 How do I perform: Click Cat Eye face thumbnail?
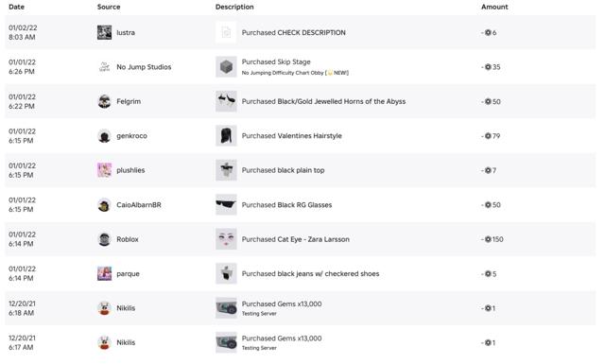[x=226, y=239]
